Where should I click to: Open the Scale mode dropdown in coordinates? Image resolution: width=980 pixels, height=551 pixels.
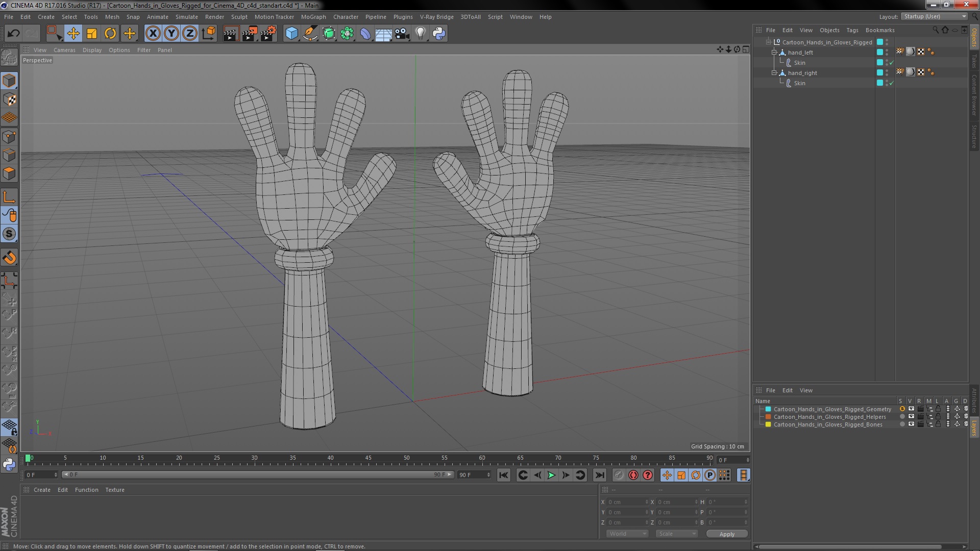676,534
